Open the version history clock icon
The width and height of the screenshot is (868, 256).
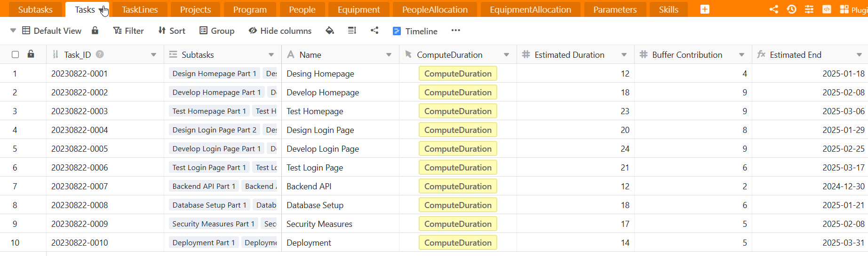pos(791,9)
